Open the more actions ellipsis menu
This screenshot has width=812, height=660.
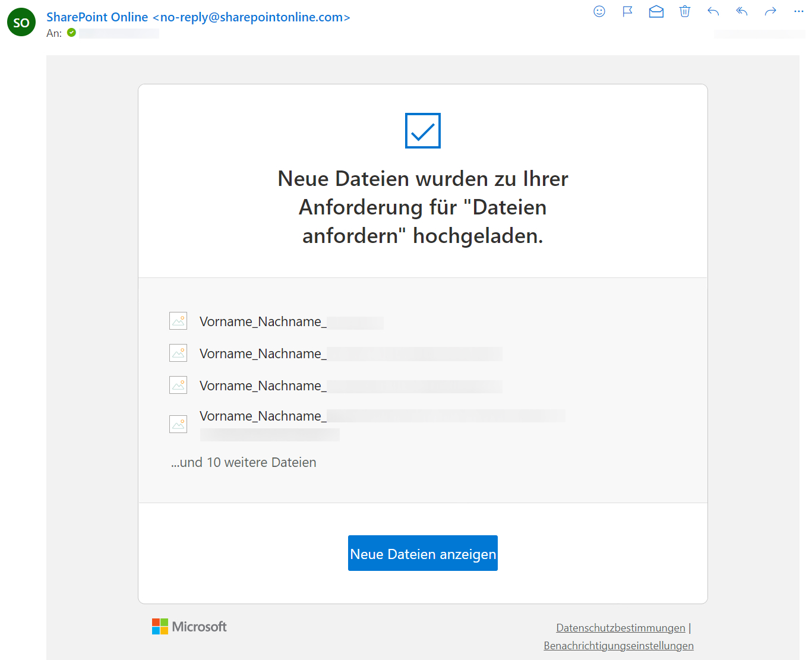798,11
